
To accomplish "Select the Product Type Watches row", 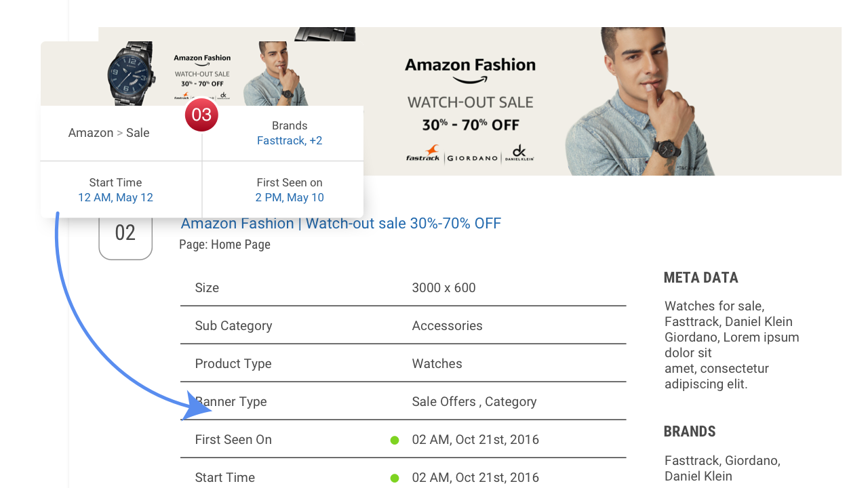I will tap(403, 364).
